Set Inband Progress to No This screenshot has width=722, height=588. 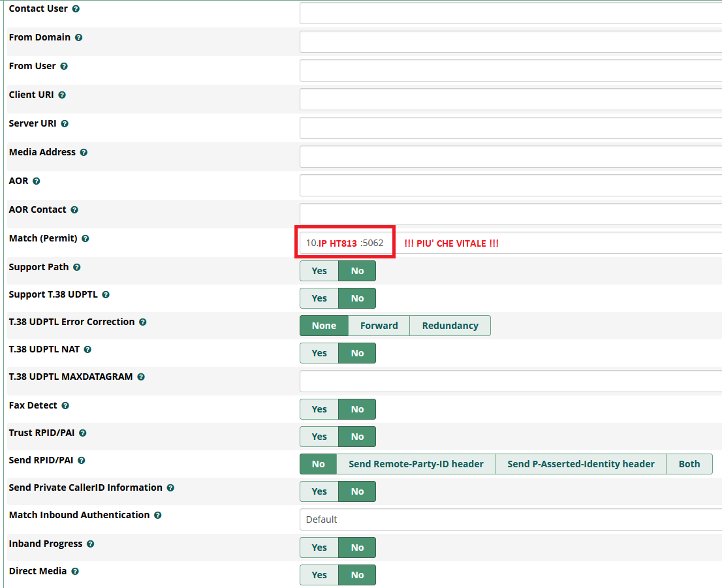[x=357, y=548]
